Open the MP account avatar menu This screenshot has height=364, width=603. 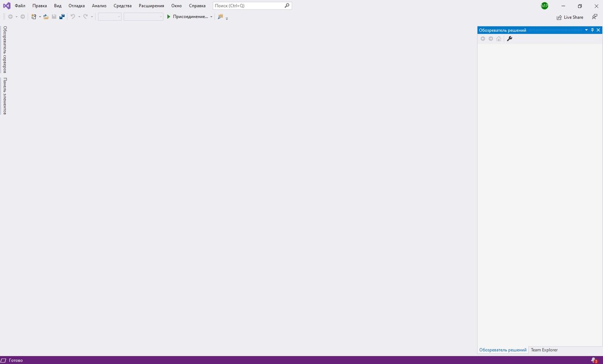coord(544,6)
